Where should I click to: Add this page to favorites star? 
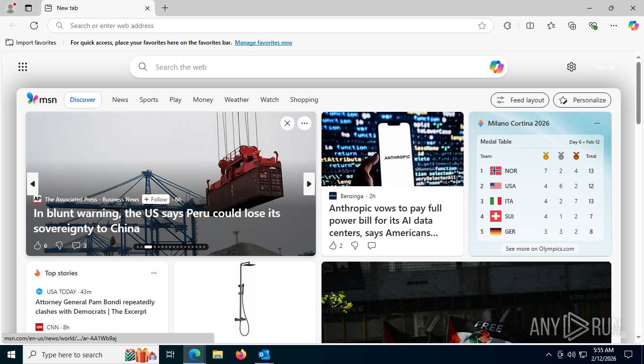482,26
